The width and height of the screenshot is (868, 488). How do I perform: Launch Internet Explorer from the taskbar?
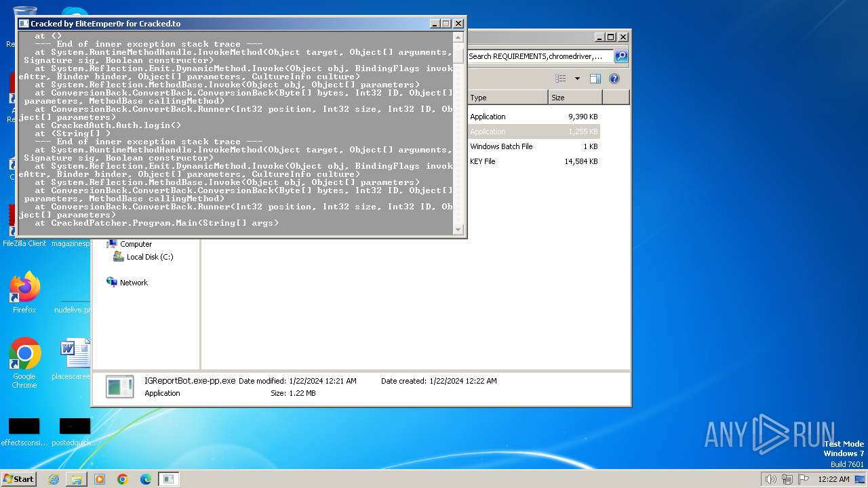pos(54,479)
